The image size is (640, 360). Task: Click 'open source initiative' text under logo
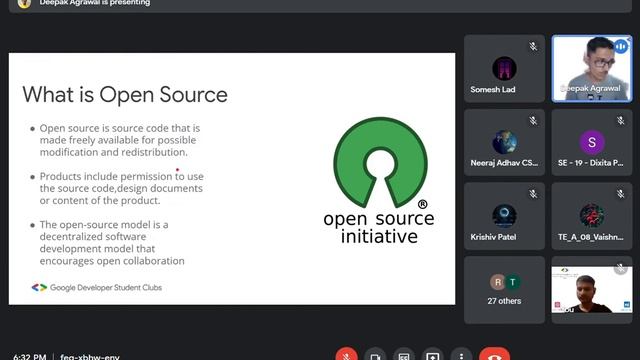tap(379, 227)
